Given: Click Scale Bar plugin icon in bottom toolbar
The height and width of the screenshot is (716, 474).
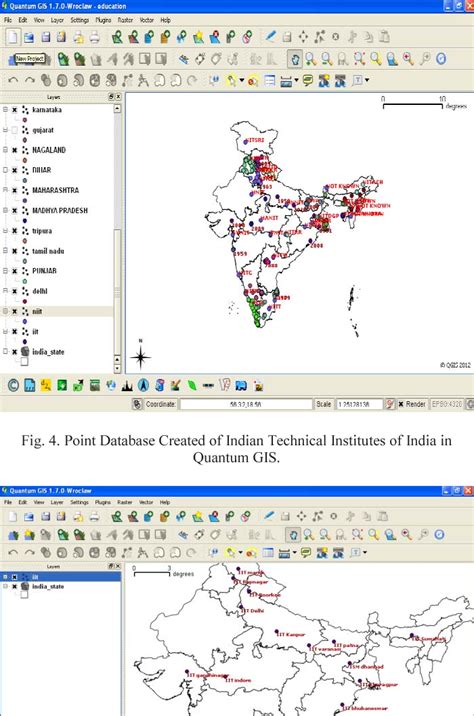Looking at the screenshot, I should pos(208,385).
